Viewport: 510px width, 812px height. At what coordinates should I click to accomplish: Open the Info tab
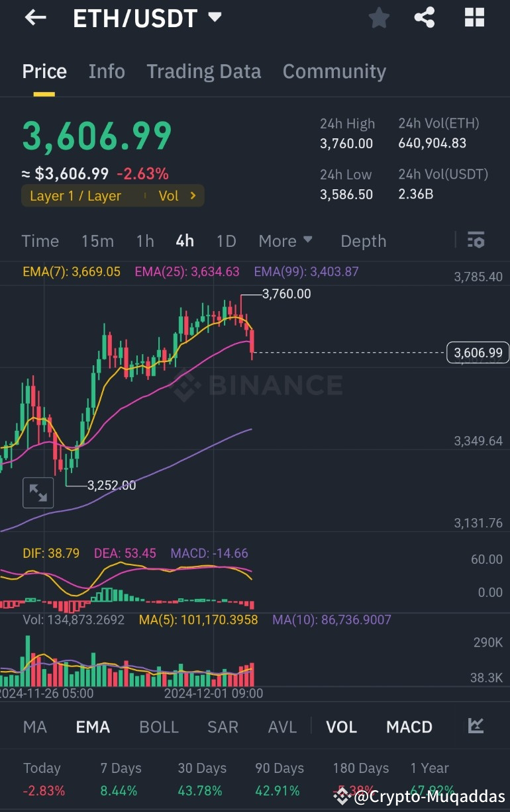coord(107,71)
